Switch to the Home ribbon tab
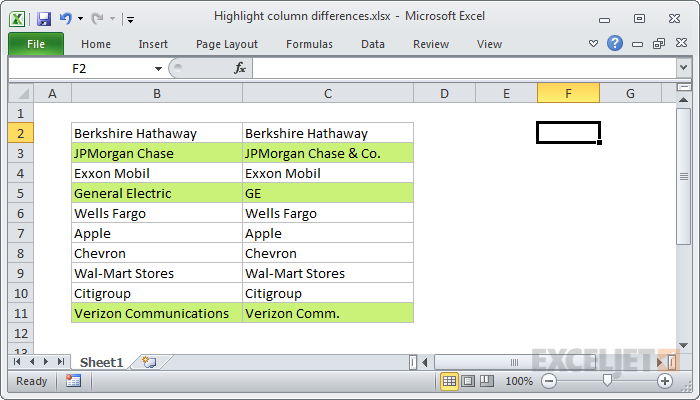 pyautogui.click(x=96, y=44)
